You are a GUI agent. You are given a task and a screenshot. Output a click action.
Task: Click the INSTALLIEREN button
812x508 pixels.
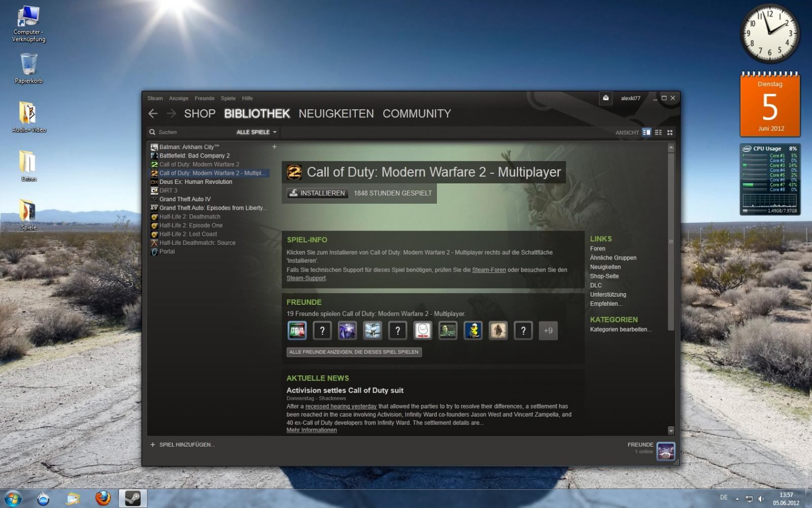pos(317,193)
